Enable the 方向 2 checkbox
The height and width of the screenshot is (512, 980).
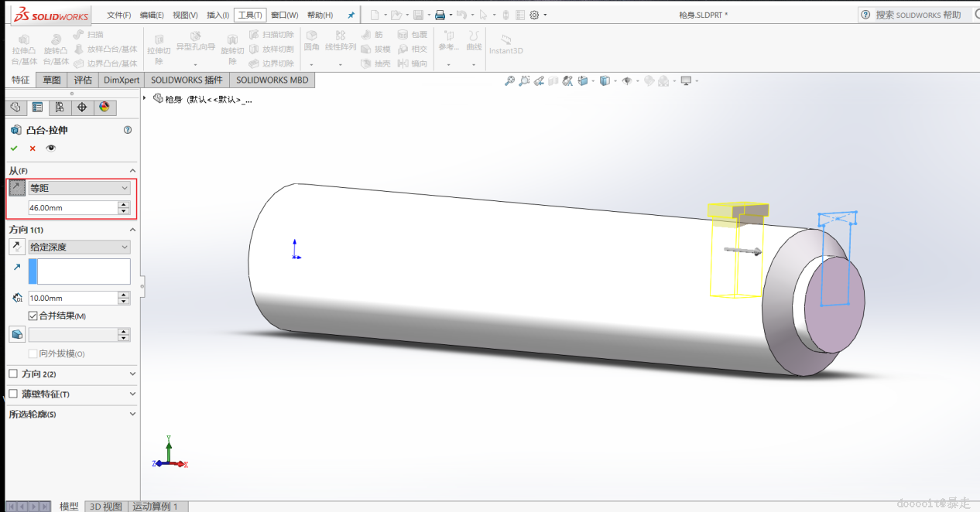pyautogui.click(x=13, y=374)
